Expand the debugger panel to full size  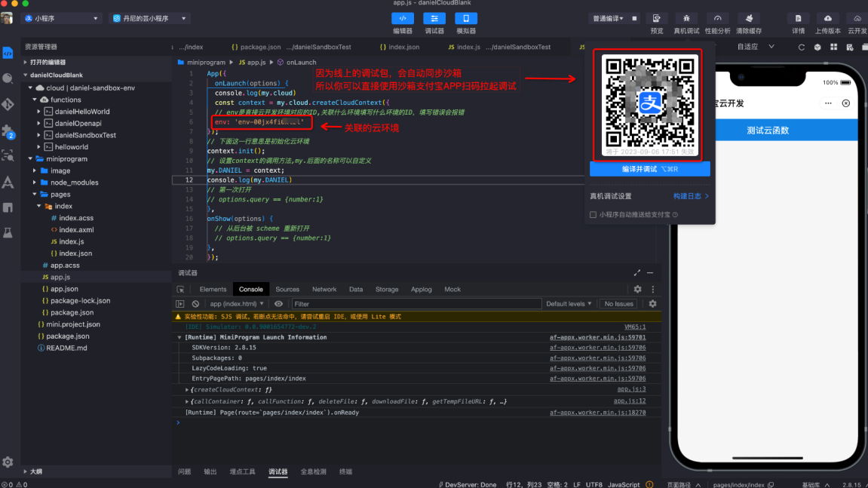tap(637, 272)
